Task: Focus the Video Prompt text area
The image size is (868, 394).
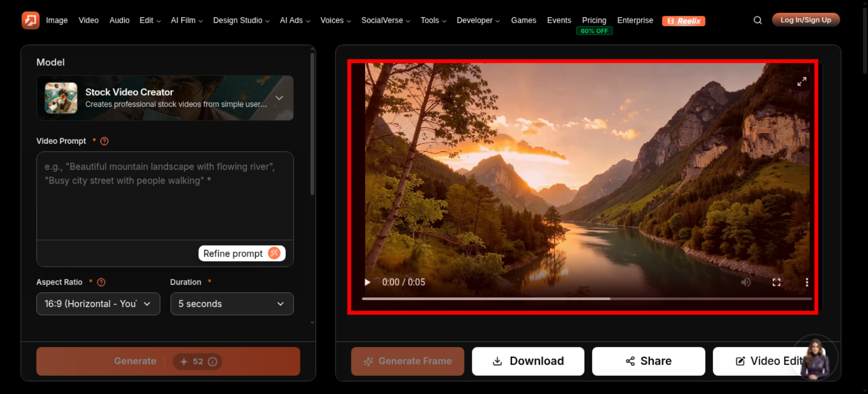Action: tap(165, 196)
